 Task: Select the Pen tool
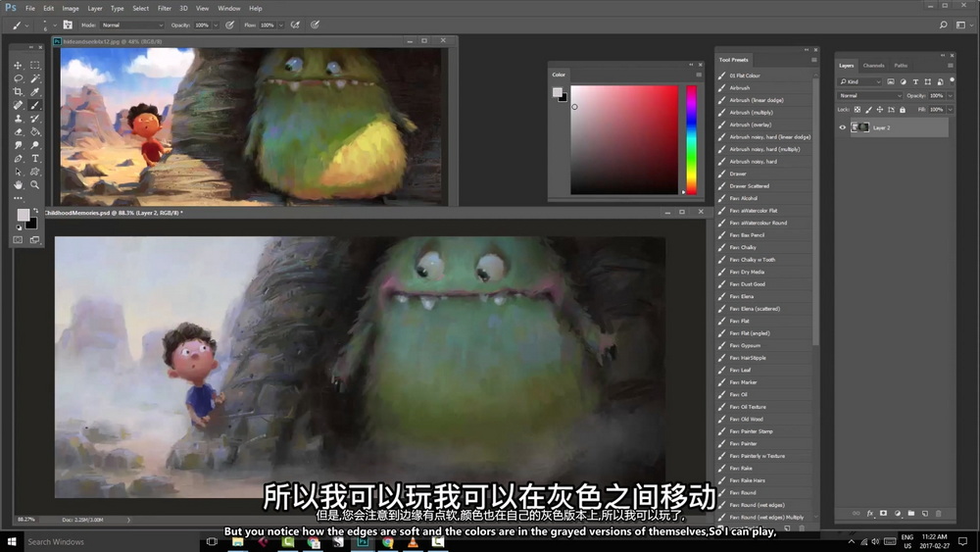point(18,158)
